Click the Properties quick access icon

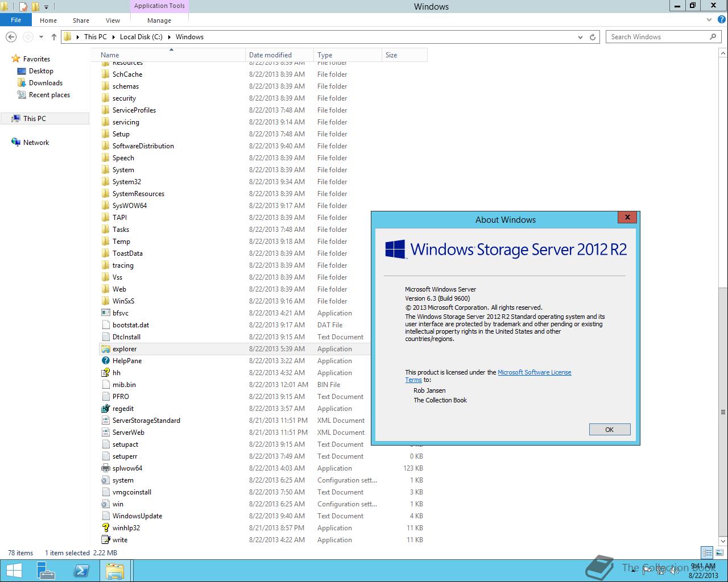pyautogui.click(x=23, y=7)
